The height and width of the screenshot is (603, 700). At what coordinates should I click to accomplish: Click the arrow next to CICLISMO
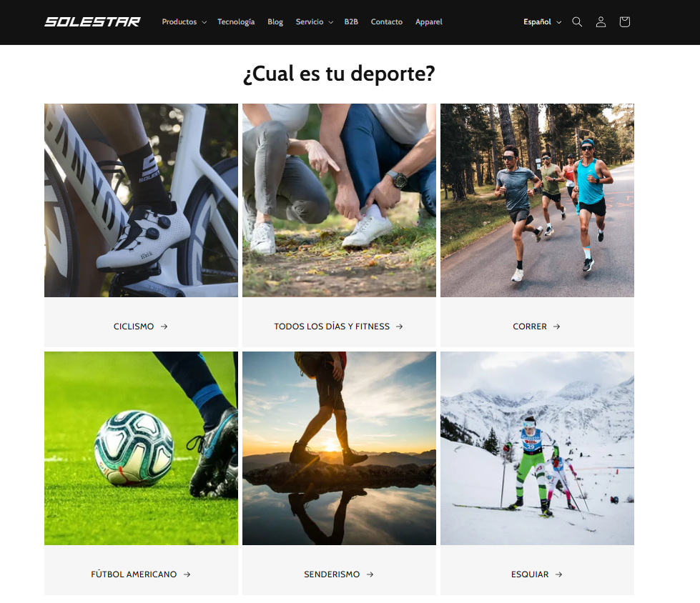coord(164,327)
